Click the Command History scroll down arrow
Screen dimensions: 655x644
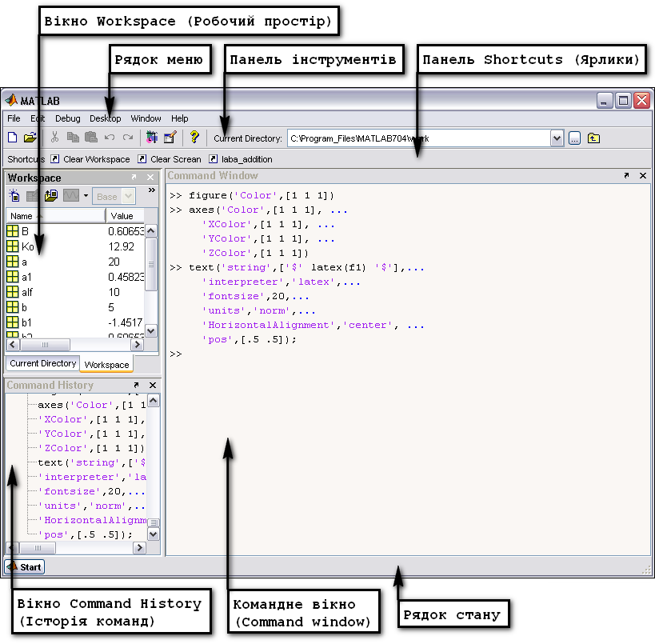click(x=154, y=534)
